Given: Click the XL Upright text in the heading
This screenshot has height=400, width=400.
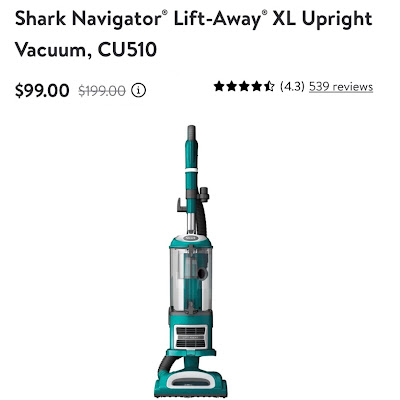Looking at the screenshot, I should point(322,19).
